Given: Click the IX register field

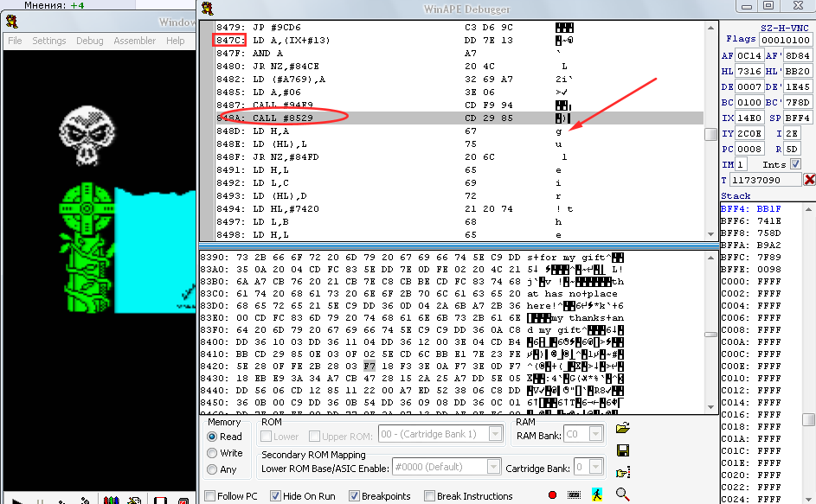Looking at the screenshot, I should pyautogui.click(x=749, y=118).
